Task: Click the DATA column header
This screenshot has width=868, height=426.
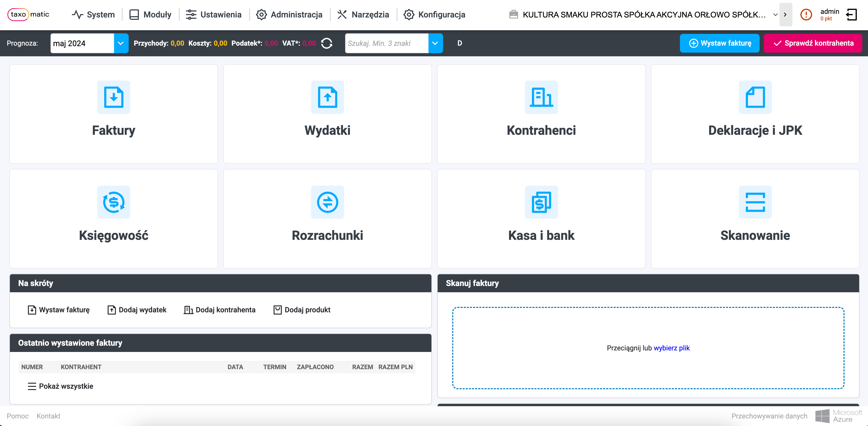Action: pos(235,367)
